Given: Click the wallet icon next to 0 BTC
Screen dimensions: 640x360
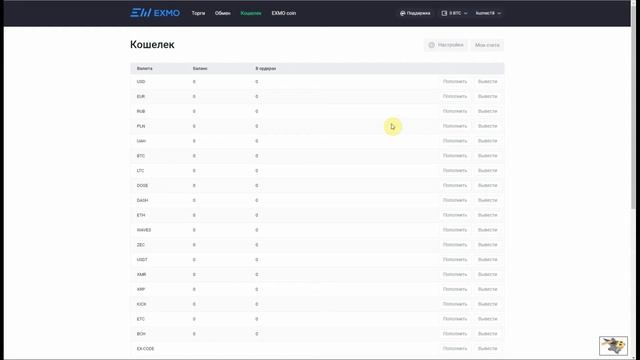Looking at the screenshot, I should click(444, 13).
